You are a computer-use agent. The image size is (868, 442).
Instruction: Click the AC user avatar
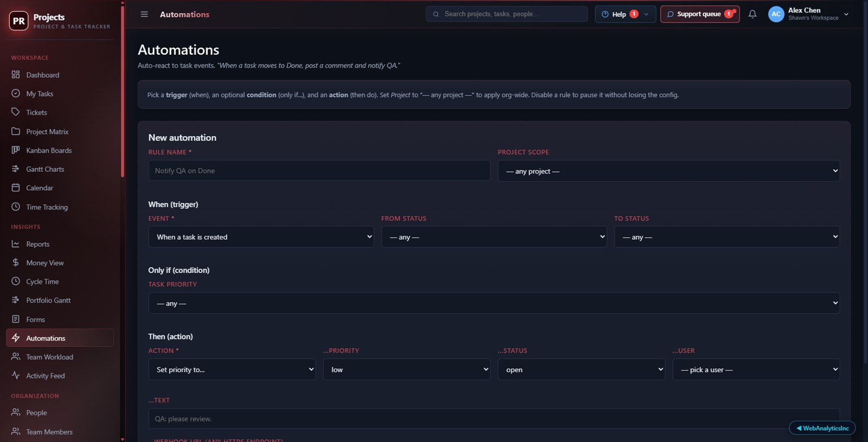click(x=776, y=14)
